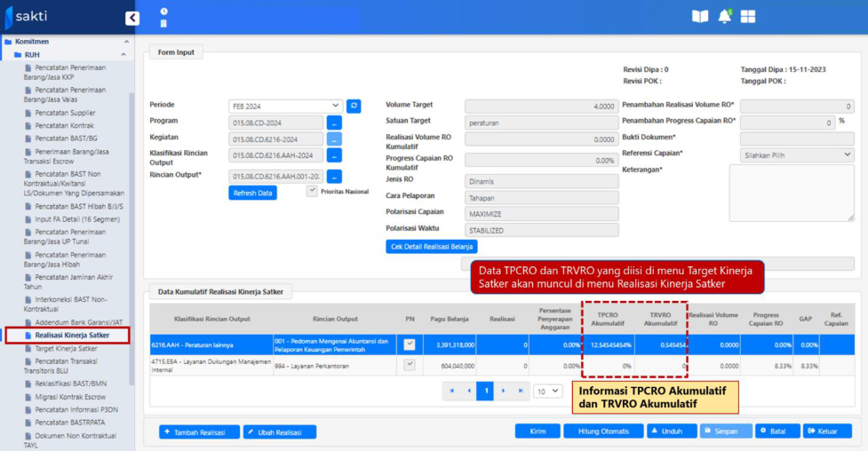This screenshot has height=451, width=868.
Task: Open the notifications bell
Action: (724, 17)
